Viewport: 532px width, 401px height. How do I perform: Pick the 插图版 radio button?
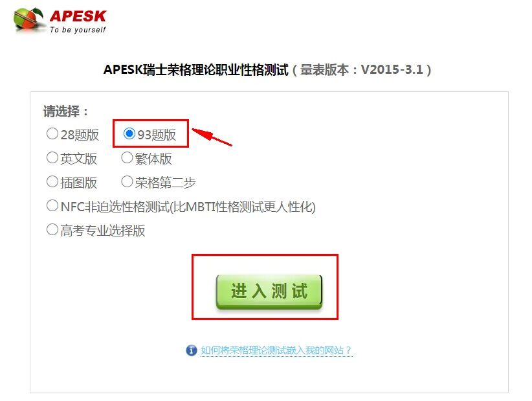[52, 181]
